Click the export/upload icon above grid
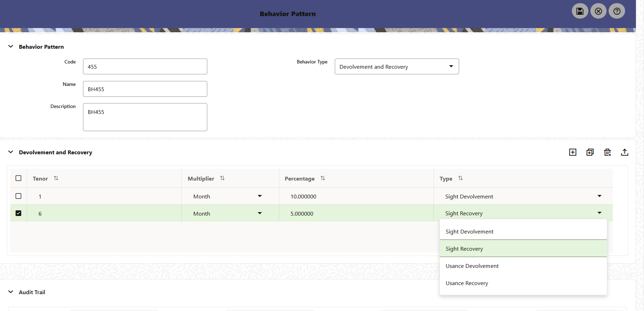The width and height of the screenshot is (644, 311). [625, 152]
